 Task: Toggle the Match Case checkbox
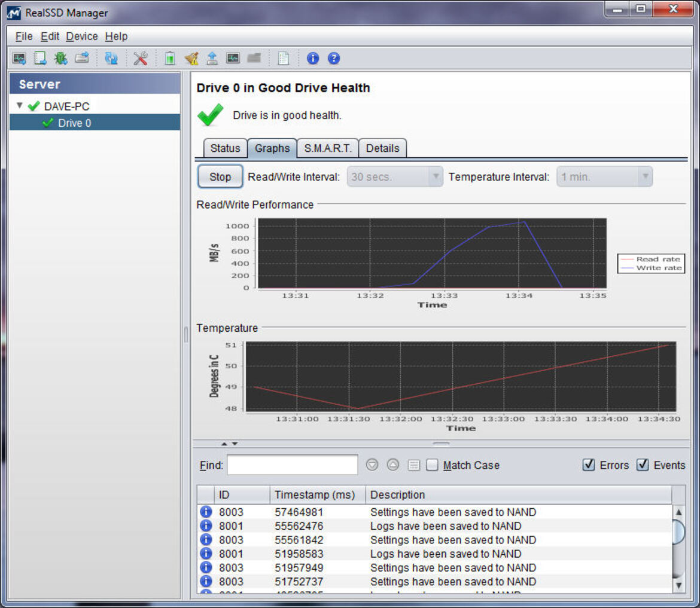pyautogui.click(x=432, y=465)
